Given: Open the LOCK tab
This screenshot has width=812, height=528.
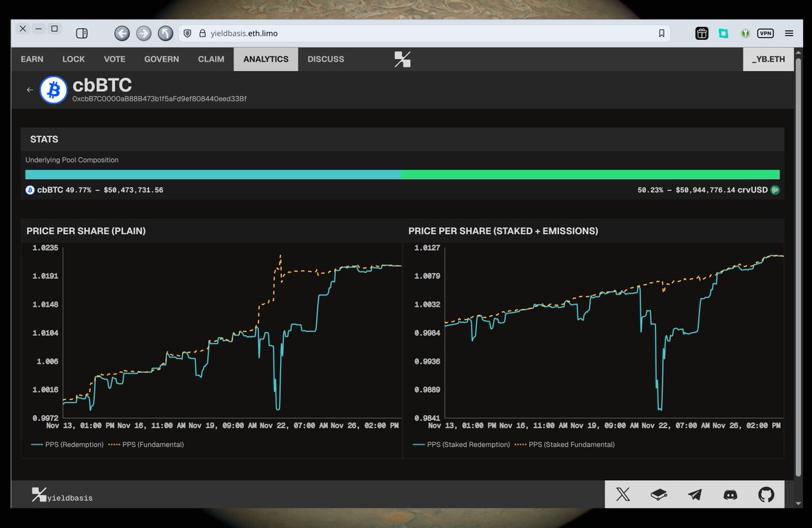Looking at the screenshot, I should click(x=74, y=59).
